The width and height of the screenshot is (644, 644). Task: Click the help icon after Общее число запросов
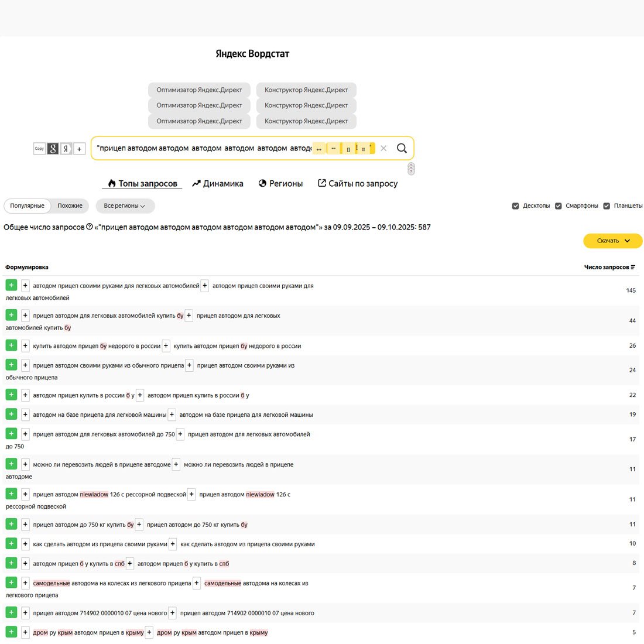click(x=90, y=227)
